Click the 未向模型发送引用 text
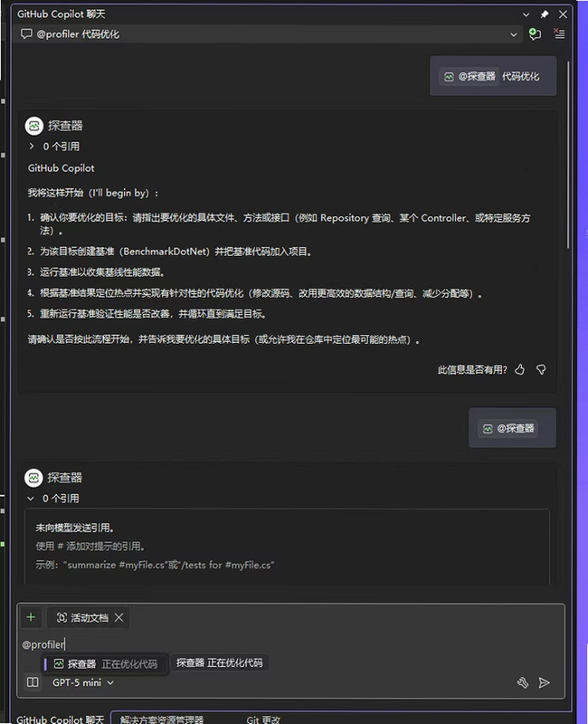Image resolution: width=588 pixels, height=724 pixels. [75, 528]
